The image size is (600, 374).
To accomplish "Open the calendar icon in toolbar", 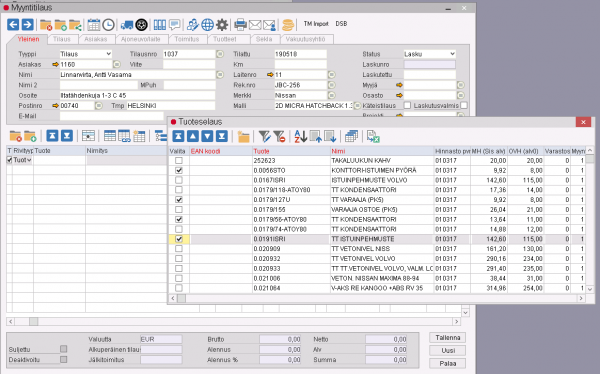I will (x=94, y=25).
